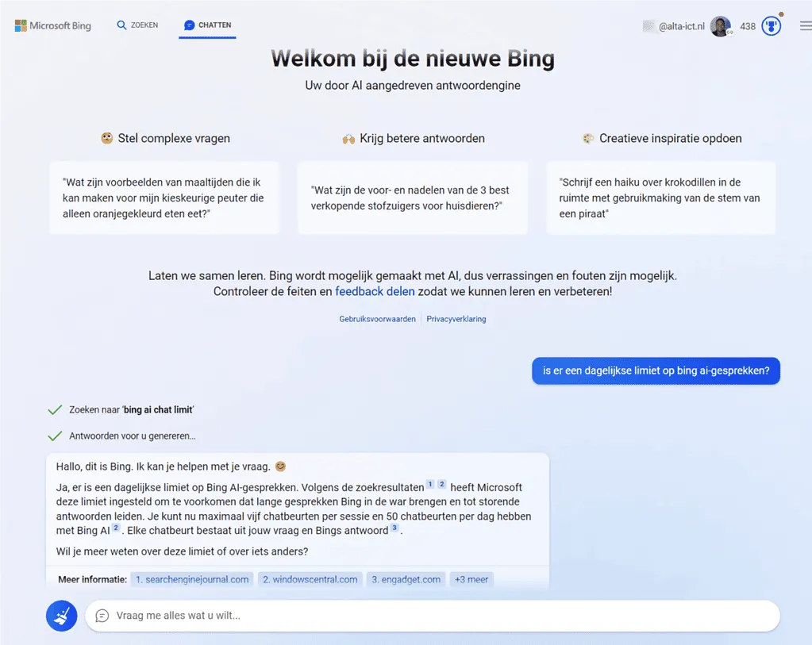
Task: Switch to the Zoeken tab
Action: (x=137, y=25)
